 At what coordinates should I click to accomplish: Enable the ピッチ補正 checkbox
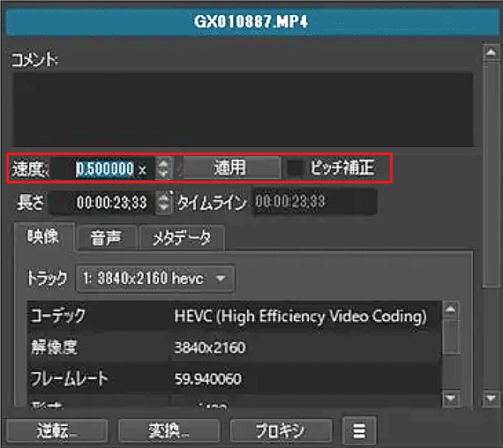tap(295, 168)
